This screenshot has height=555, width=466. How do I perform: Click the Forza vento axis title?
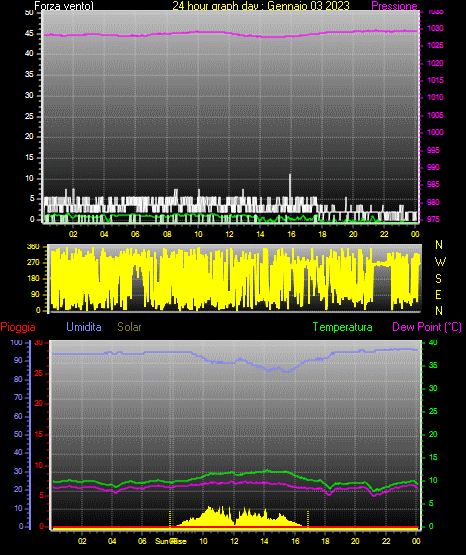coord(64,6)
